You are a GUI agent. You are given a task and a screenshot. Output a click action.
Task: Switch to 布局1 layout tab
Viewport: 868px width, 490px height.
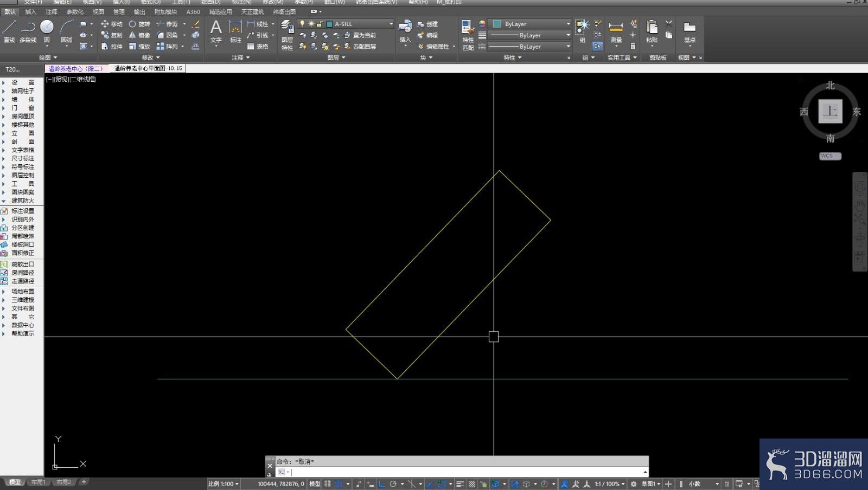click(38, 482)
